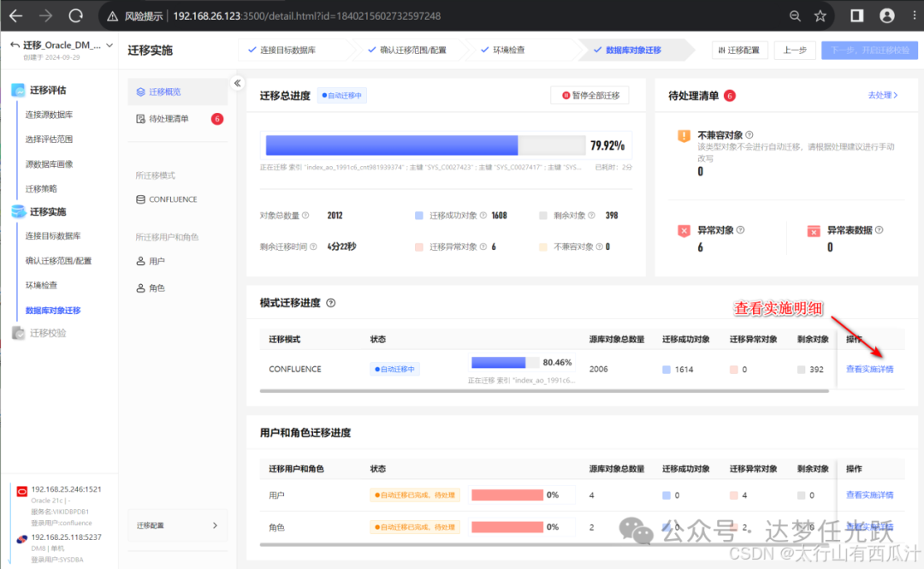The height and width of the screenshot is (569, 924).
Task: Click the red 6 badge beside 待处理清单 menu
Action: (216, 119)
